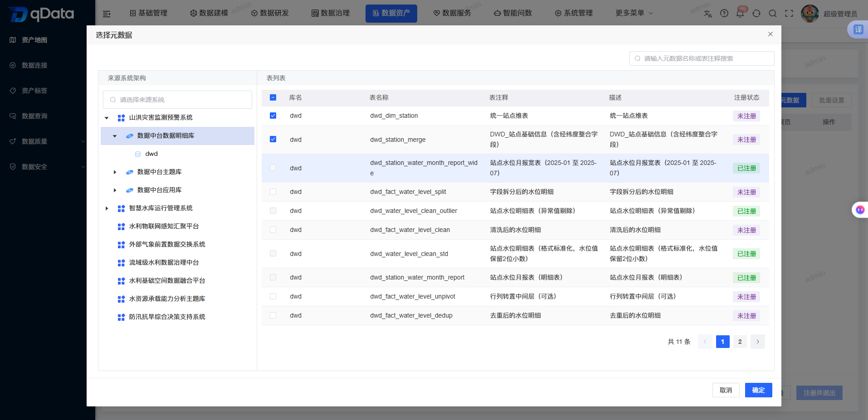Expand the 数据质量 sidebar menu
The width and height of the screenshot is (868, 420).
tap(83, 141)
